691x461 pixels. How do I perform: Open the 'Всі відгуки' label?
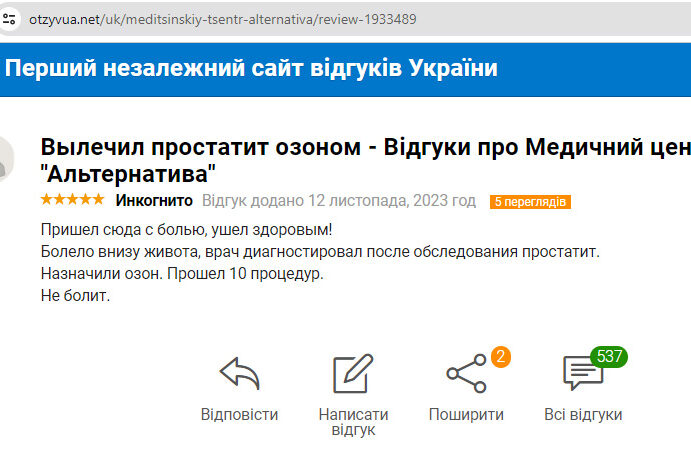point(583,414)
